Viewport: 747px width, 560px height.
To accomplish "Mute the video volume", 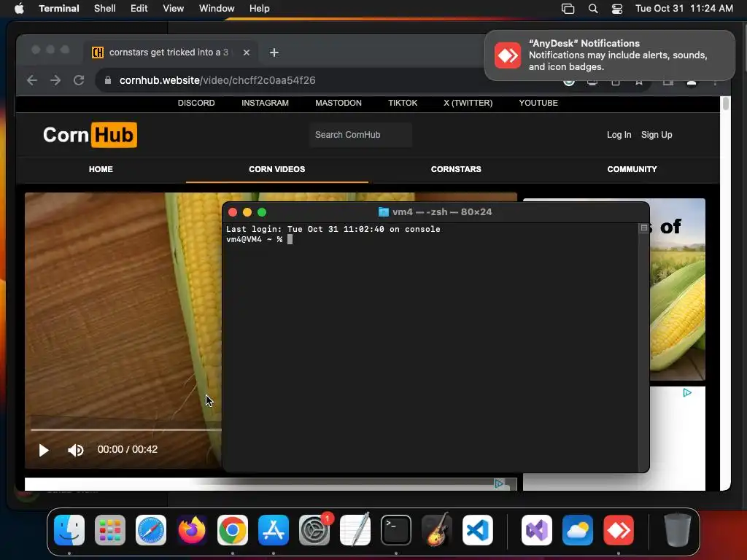I will [76, 450].
